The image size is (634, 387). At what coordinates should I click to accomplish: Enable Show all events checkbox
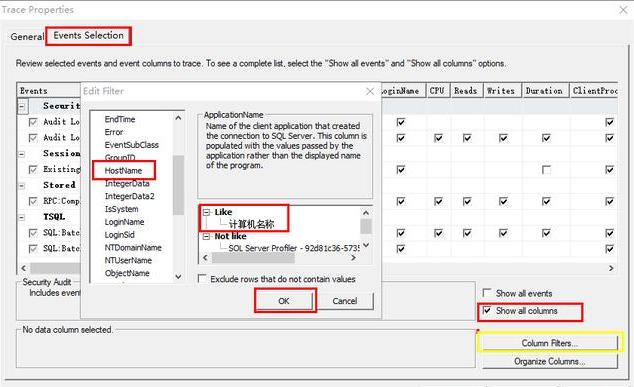click(487, 292)
